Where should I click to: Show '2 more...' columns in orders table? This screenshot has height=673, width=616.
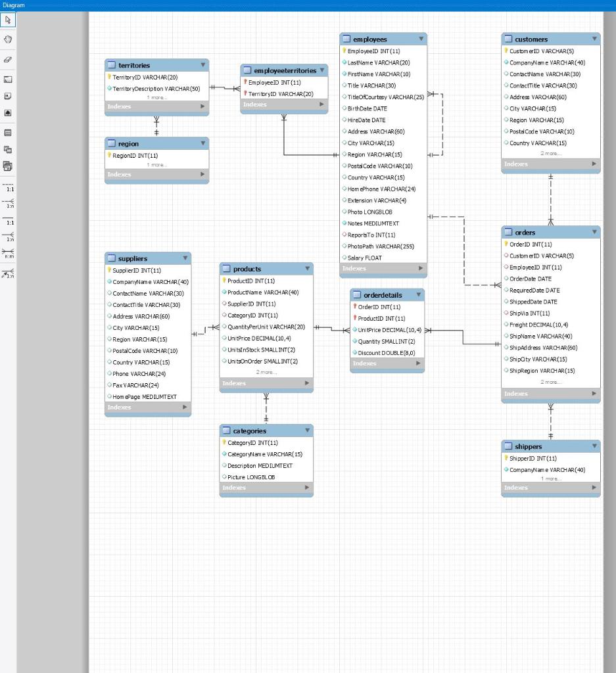pos(551,382)
